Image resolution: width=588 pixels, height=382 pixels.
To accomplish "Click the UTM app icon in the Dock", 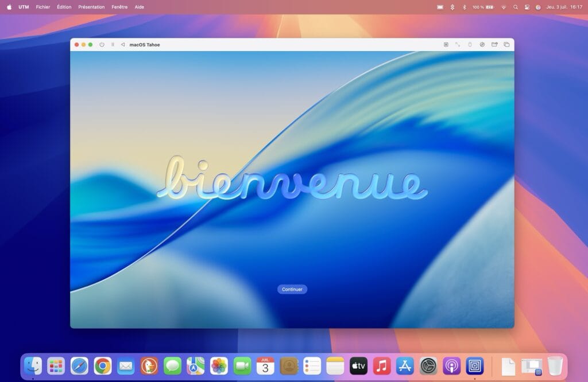I will click(x=475, y=366).
